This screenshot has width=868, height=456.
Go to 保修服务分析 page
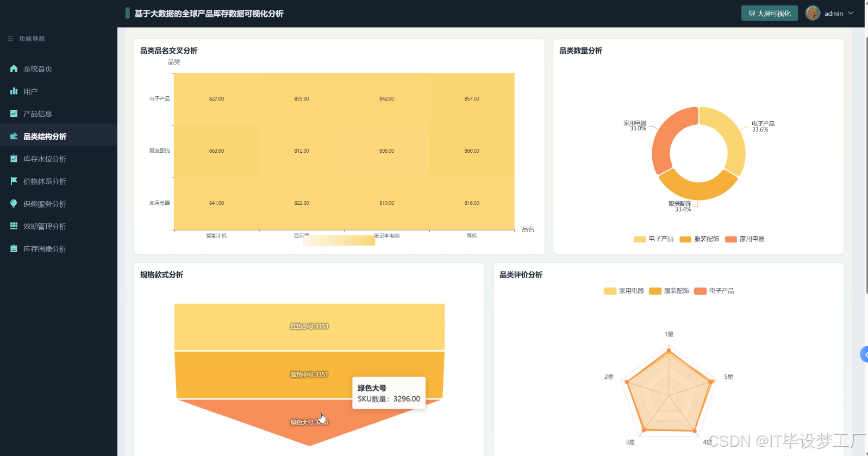click(x=58, y=204)
